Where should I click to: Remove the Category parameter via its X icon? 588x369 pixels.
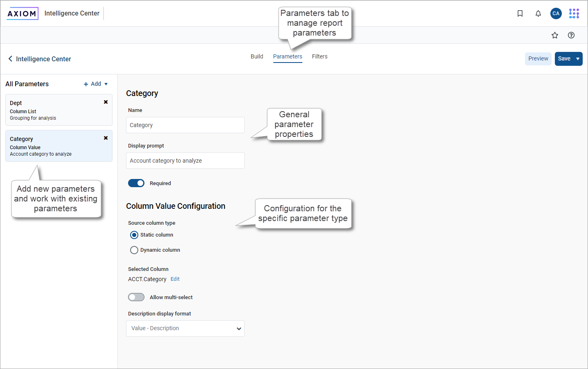click(x=106, y=138)
